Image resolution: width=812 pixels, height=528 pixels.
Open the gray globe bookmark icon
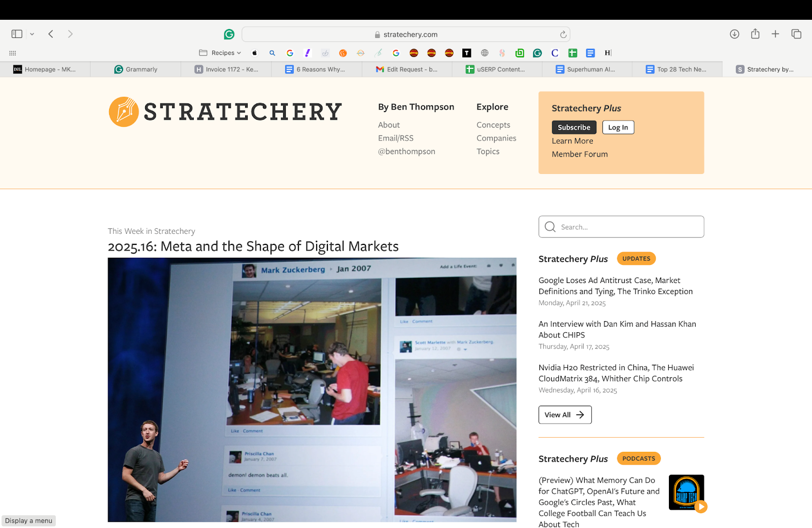click(485, 53)
